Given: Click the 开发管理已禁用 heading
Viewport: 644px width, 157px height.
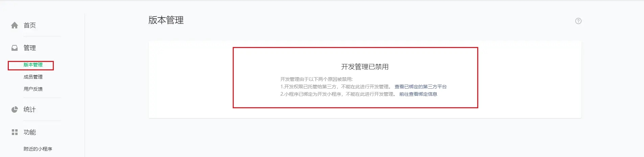Looking at the screenshot, I should 365,67.
